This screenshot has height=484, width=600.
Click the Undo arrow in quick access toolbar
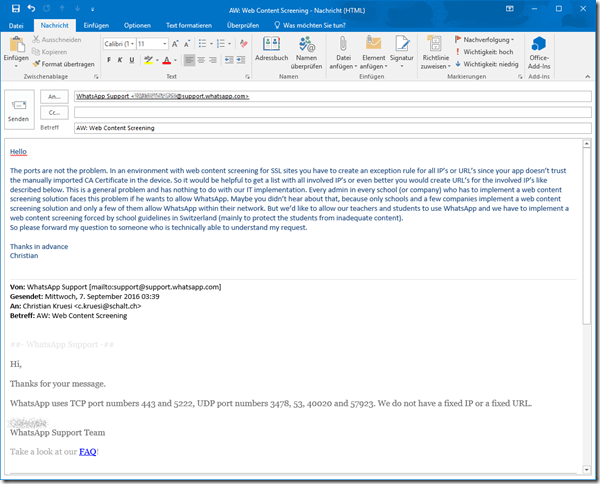coord(32,8)
